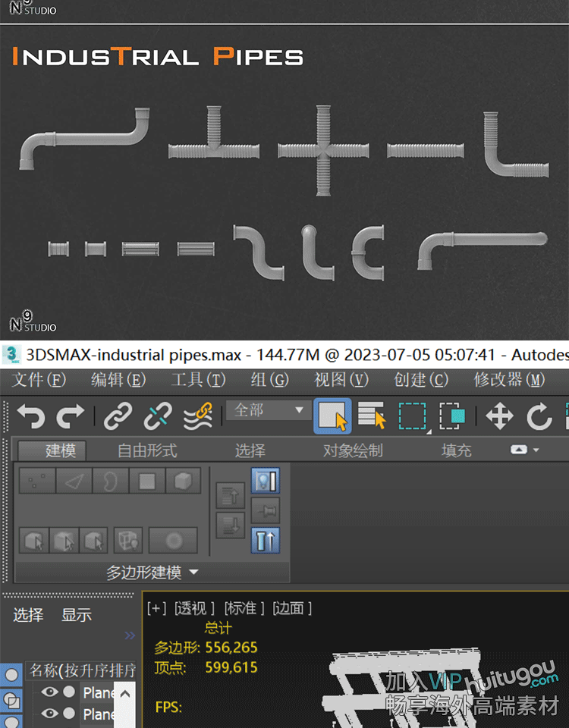Open the 全部 selection filter dropdown

pyautogui.click(x=269, y=410)
